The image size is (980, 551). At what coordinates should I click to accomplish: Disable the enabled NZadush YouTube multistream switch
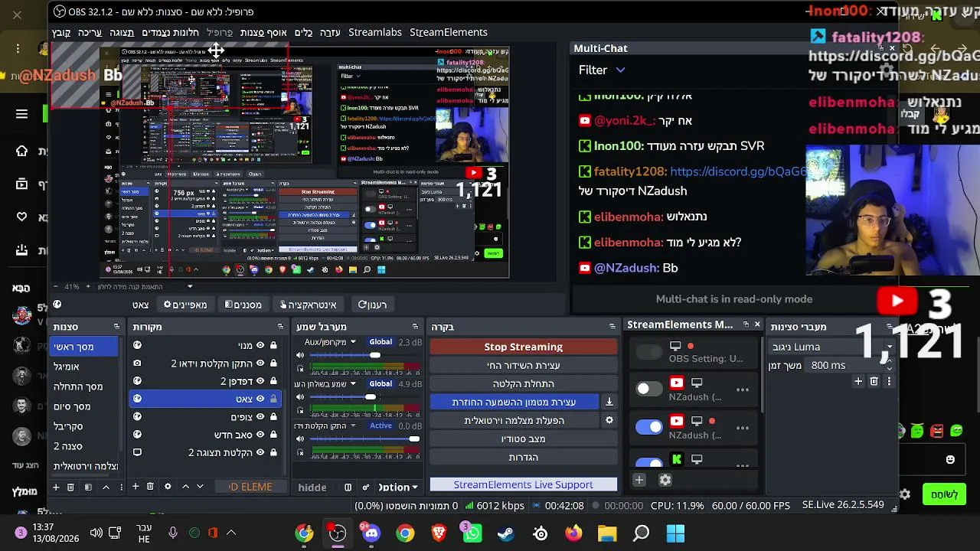(x=648, y=427)
